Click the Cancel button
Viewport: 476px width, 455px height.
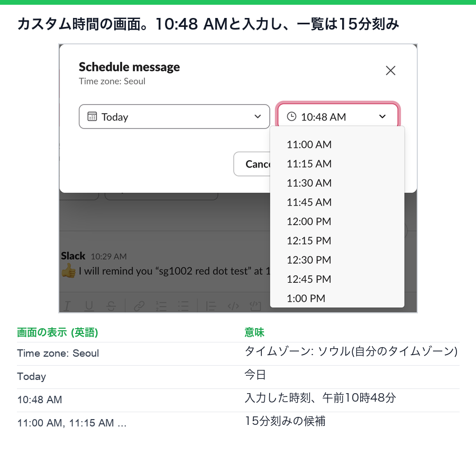point(252,164)
